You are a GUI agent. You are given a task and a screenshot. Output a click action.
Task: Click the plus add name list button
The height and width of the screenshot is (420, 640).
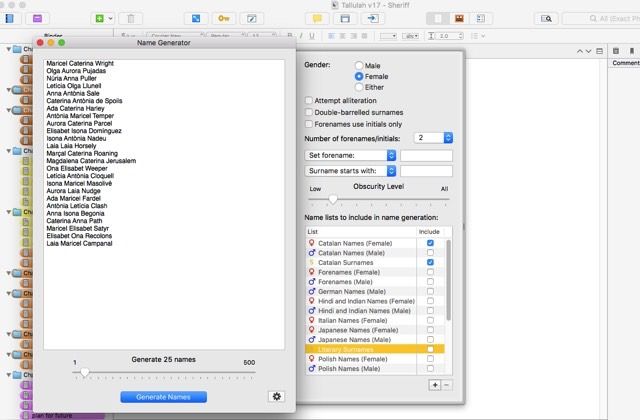[435, 385]
